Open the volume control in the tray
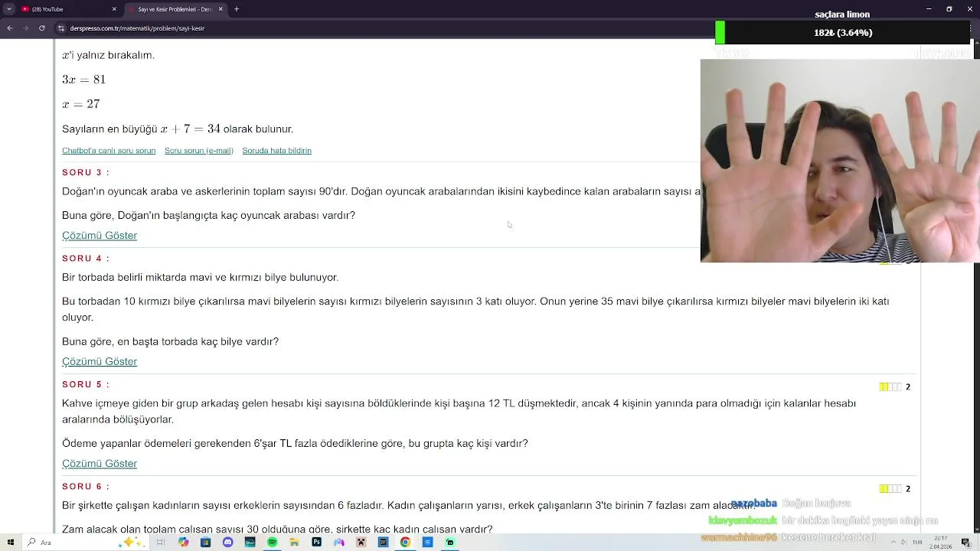 tap(903, 542)
